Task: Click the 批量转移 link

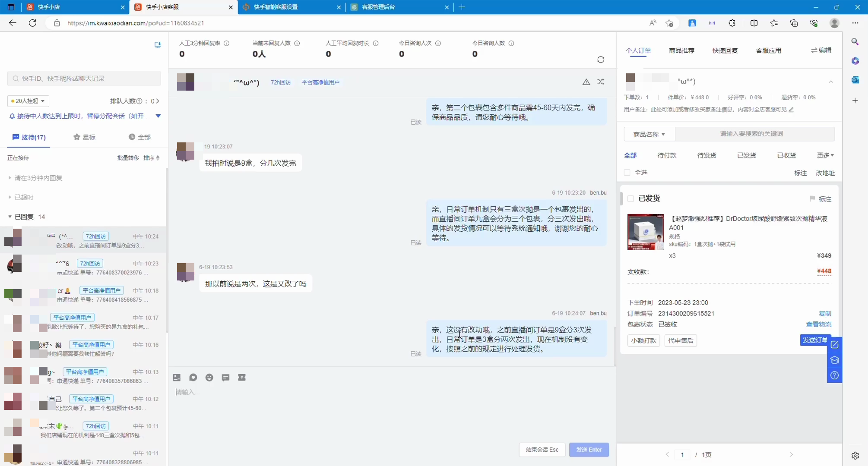Action: (x=128, y=158)
